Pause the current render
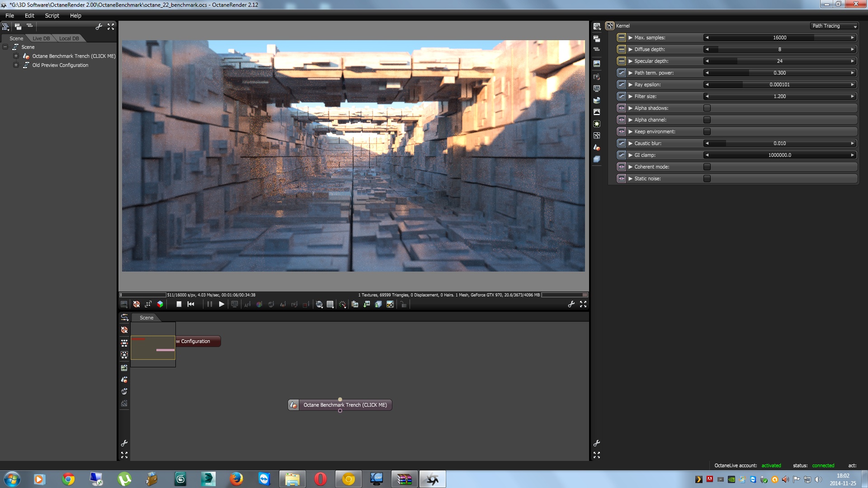The height and width of the screenshot is (488, 868). [x=209, y=304]
